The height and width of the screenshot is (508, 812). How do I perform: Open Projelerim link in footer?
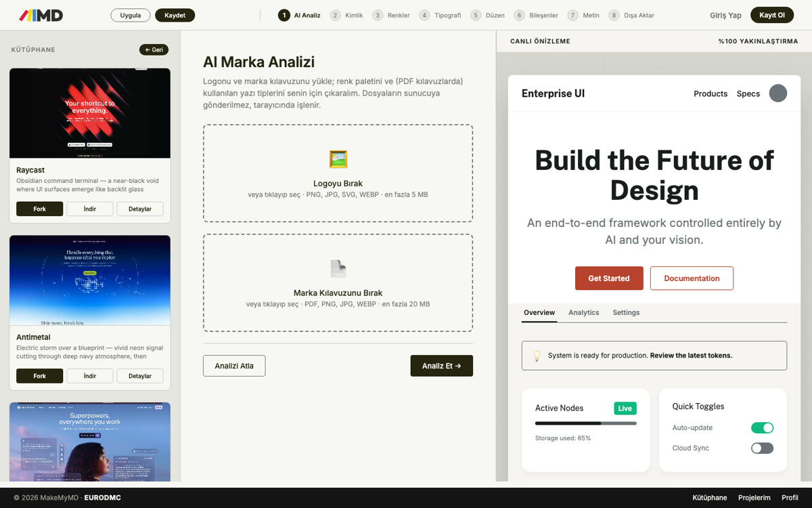754,498
